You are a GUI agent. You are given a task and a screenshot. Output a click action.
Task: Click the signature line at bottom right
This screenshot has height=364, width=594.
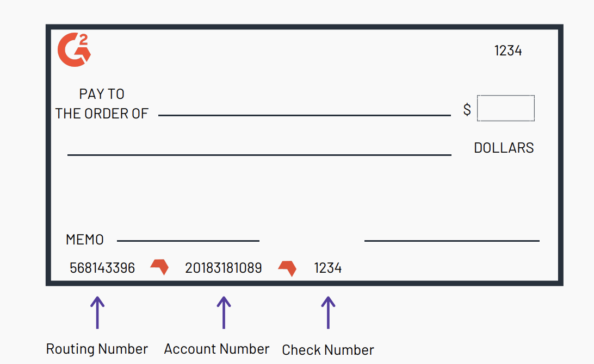pos(451,241)
